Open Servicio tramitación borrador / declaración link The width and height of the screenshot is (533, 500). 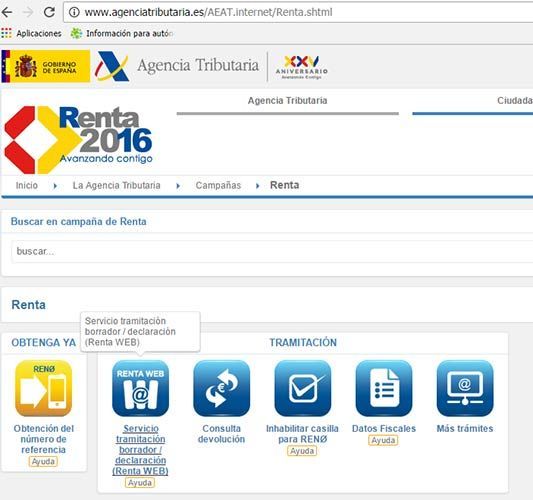pyautogui.click(x=140, y=449)
